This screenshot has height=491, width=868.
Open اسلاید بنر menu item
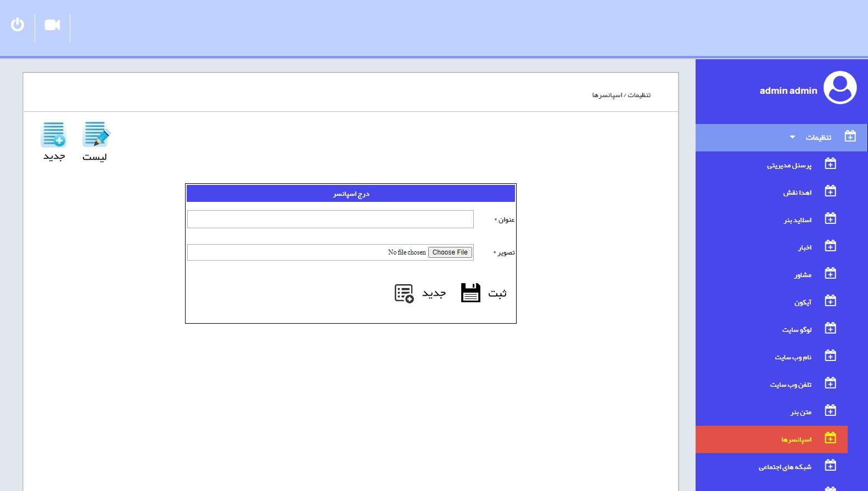tap(797, 220)
